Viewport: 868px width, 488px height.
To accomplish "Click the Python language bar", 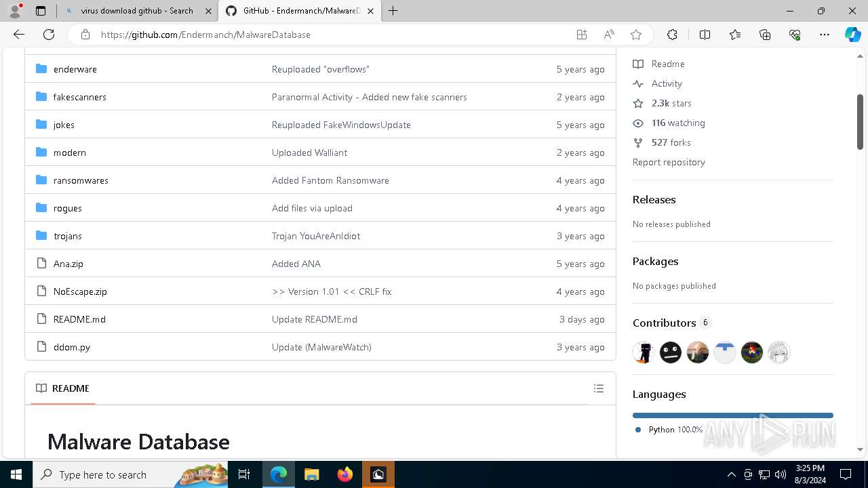I will click(x=733, y=415).
